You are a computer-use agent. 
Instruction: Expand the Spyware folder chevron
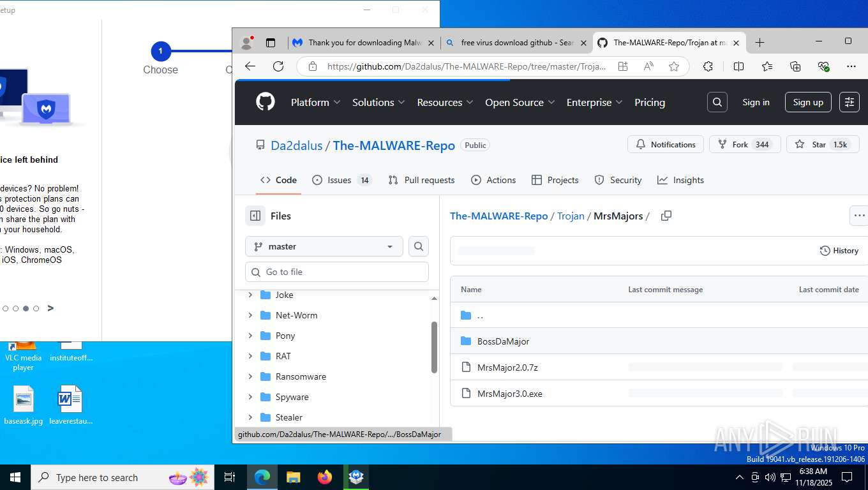(x=250, y=397)
